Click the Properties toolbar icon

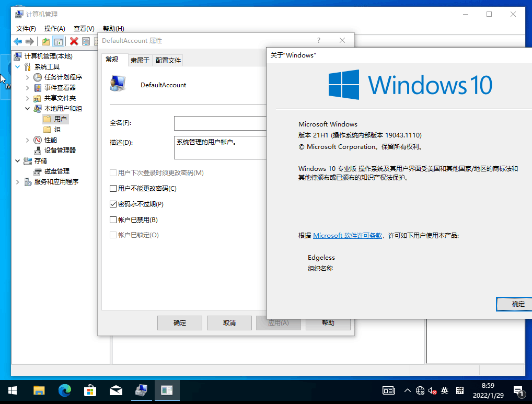coord(86,41)
